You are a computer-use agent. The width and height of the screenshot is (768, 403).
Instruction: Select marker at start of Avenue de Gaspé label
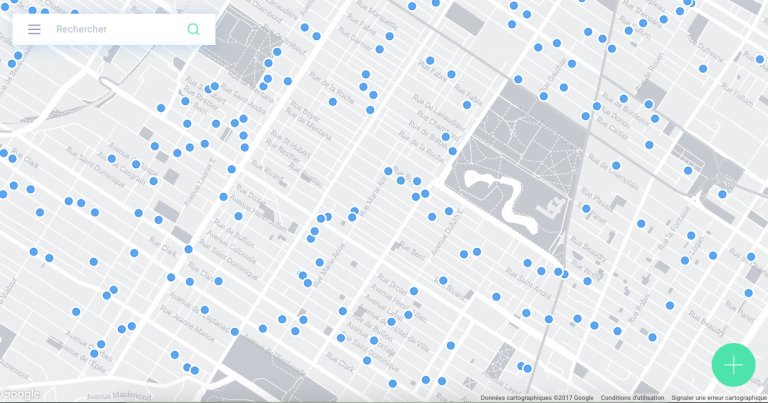point(112,159)
